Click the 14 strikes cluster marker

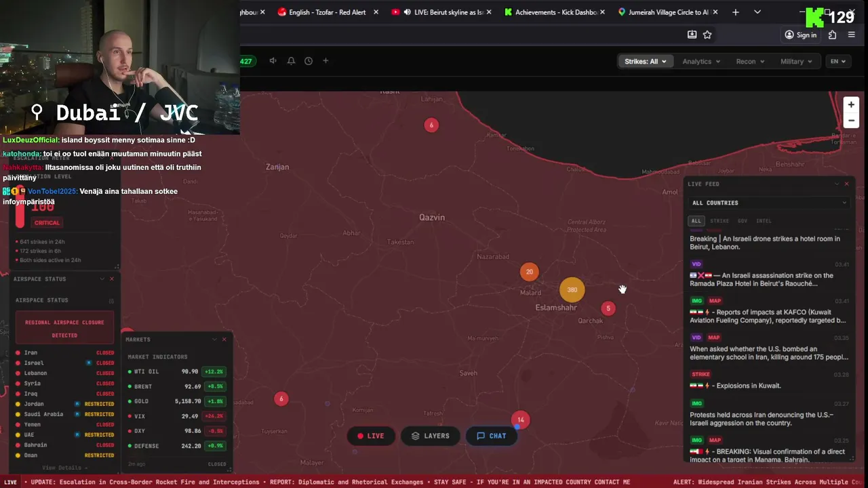[x=521, y=420]
